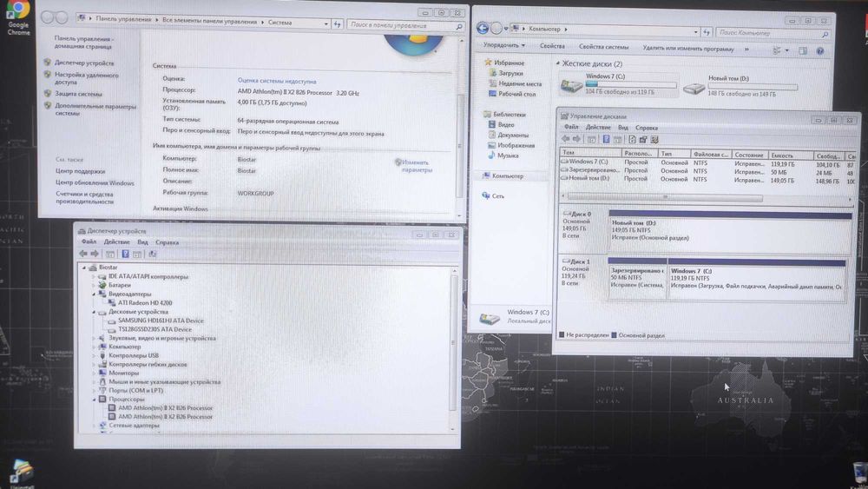868x489 pixels.
Task: Open Music library in navigation pane
Action: click(x=508, y=155)
